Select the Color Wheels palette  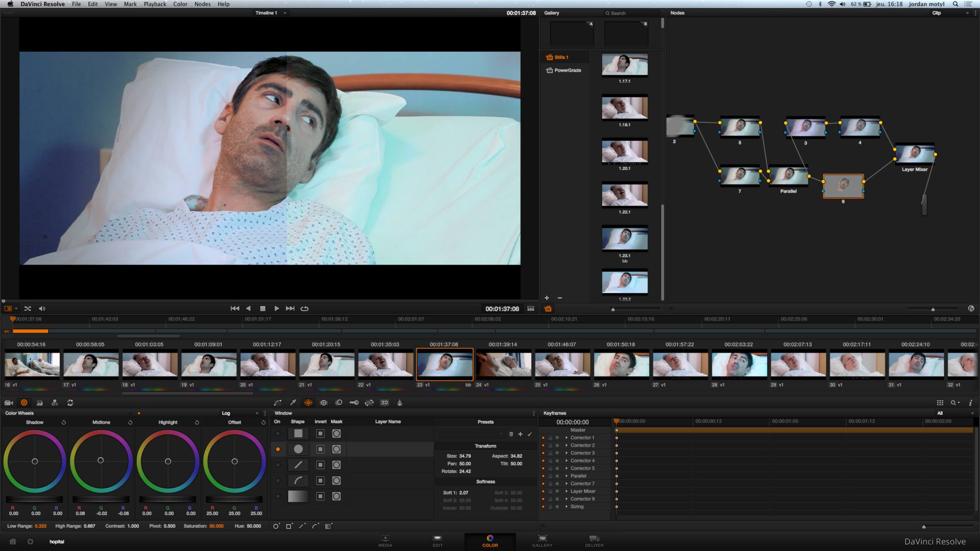24,402
